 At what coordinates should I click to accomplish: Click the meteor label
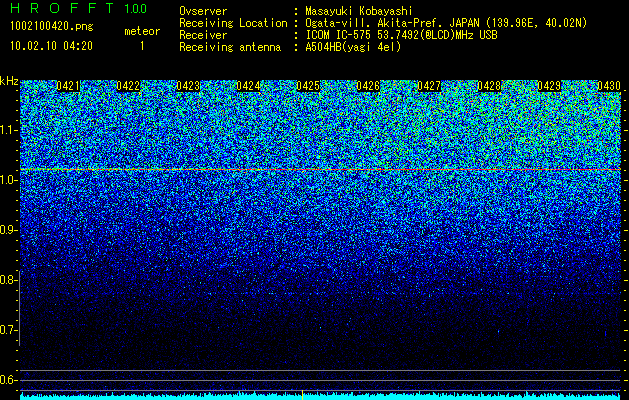(x=142, y=31)
